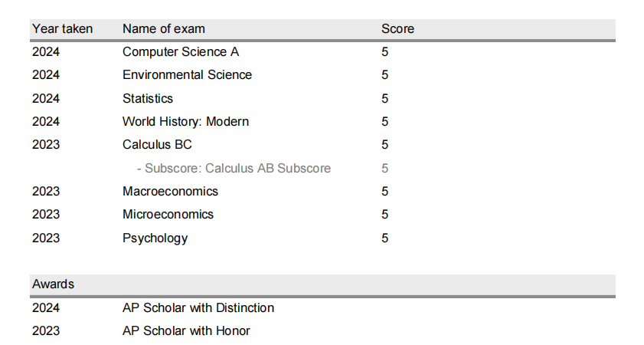
Task: Click the "Name of exam" column header
Action: [163, 29]
